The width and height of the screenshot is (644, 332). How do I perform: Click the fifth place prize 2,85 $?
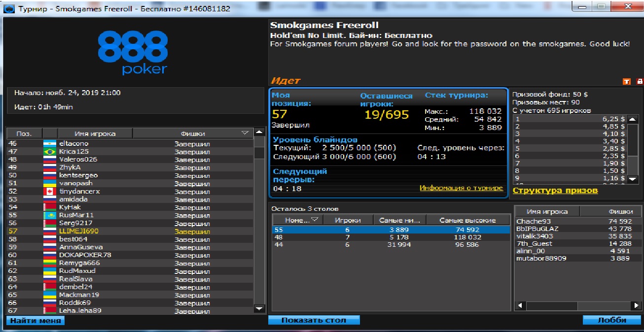pos(614,149)
